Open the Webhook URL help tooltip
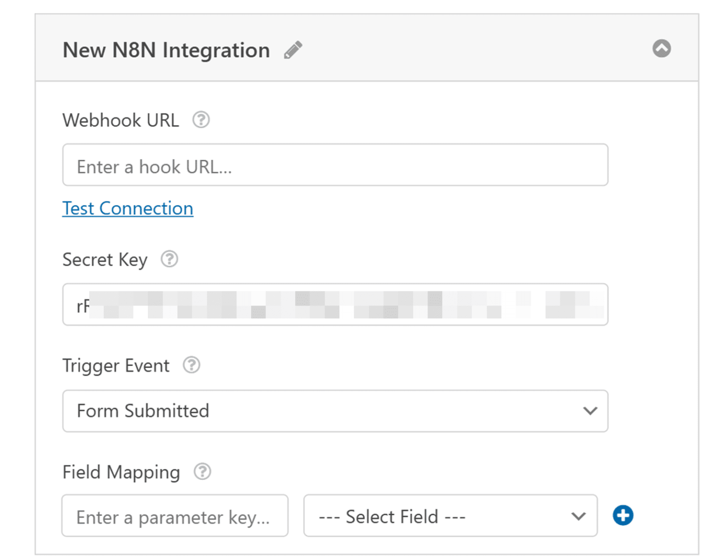This screenshot has height=560, width=728. (x=202, y=120)
